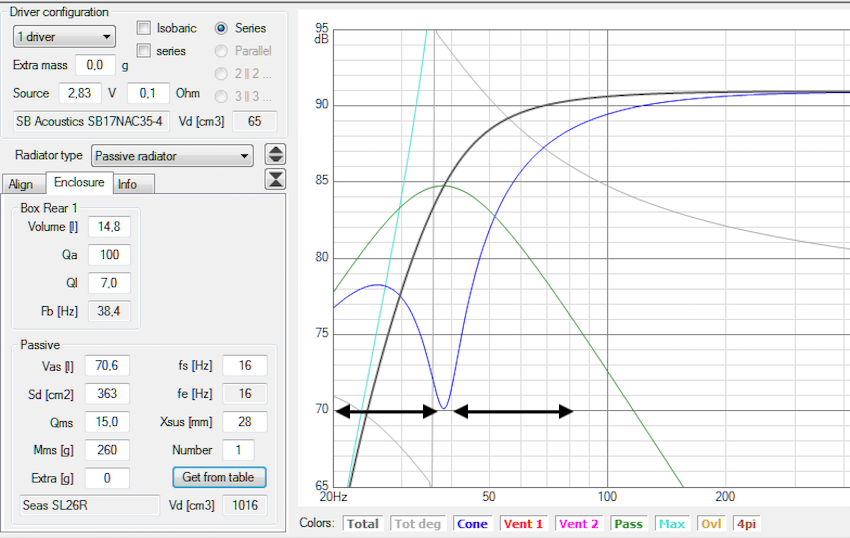Toggle the Max curve color box
This screenshot has height=538, width=850.
(672, 523)
